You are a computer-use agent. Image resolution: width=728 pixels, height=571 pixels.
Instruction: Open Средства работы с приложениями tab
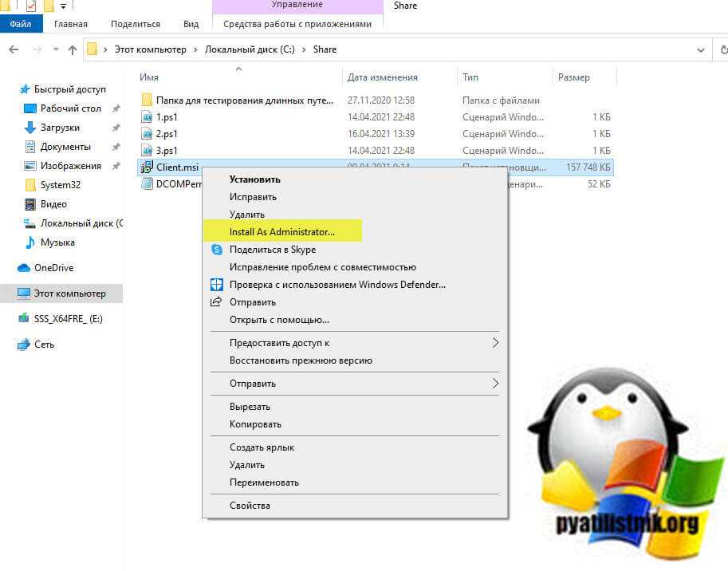(x=297, y=24)
